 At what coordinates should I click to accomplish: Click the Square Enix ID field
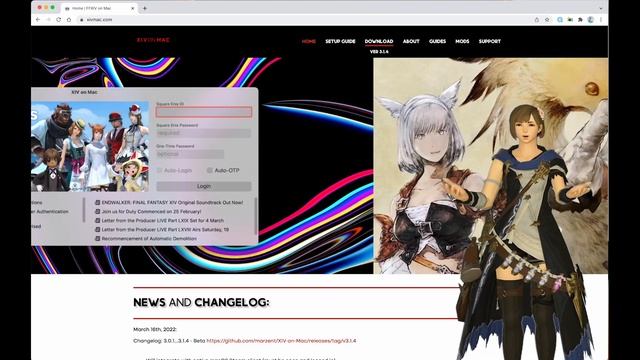(x=204, y=112)
